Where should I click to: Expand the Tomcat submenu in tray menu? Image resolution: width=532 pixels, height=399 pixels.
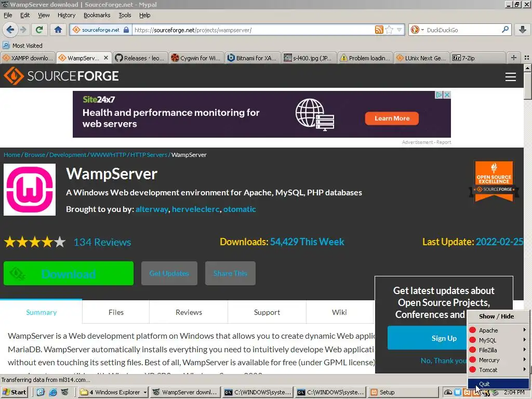(x=498, y=370)
